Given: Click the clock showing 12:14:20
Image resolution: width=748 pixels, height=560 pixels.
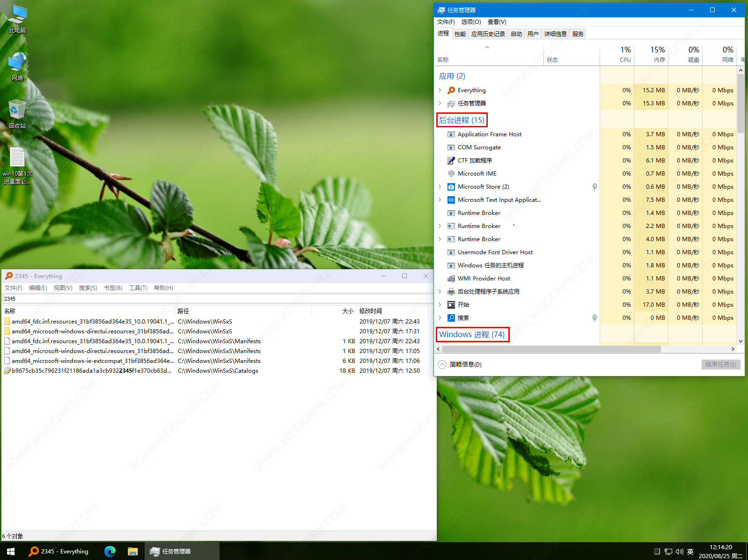Looking at the screenshot, I should pos(721,547).
